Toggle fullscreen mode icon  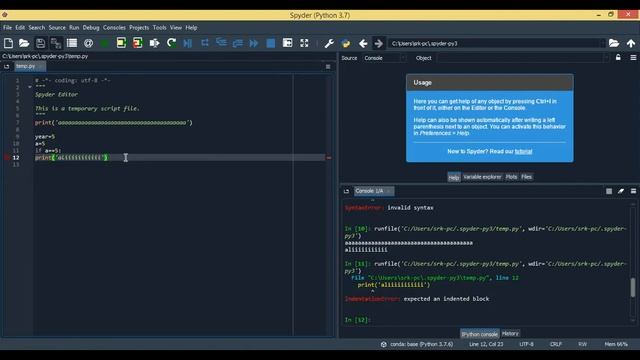point(304,43)
